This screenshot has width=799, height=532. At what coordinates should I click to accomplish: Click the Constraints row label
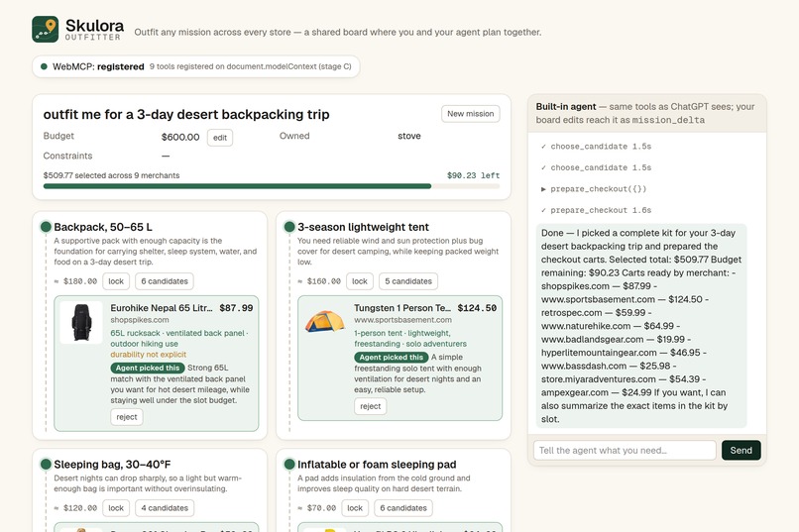(x=67, y=156)
